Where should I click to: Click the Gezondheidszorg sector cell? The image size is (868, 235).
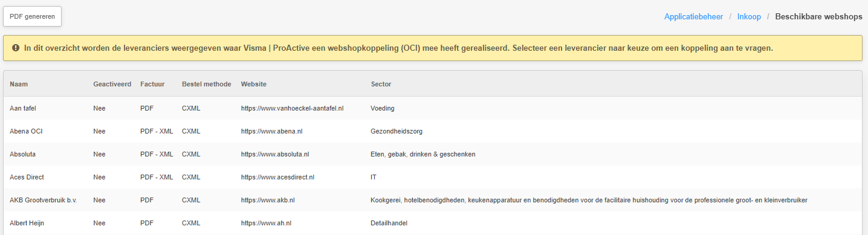click(x=397, y=131)
